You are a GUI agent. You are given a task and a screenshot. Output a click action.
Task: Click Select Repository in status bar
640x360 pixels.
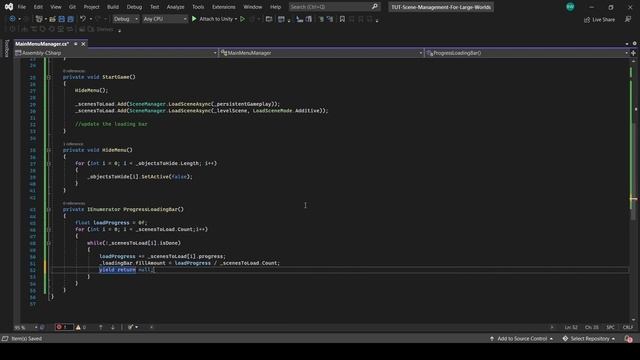pos(589,339)
